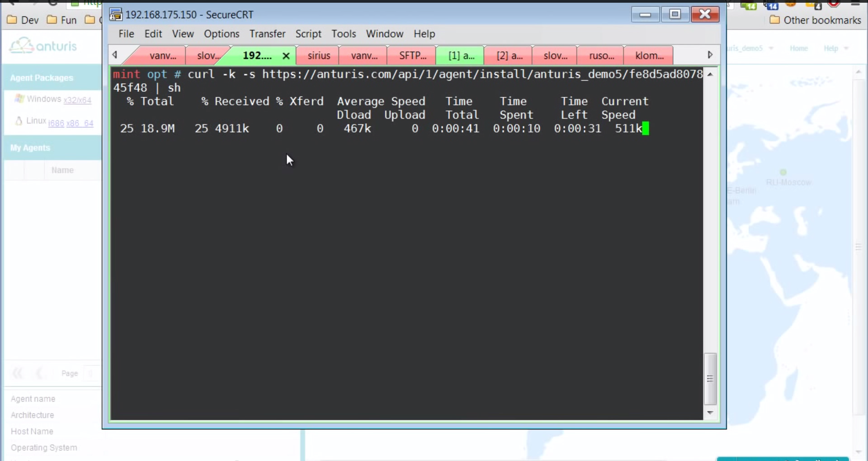Click the Agent name label
Image resolution: width=868 pixels, height=461 pixels.
pos(33,399)
